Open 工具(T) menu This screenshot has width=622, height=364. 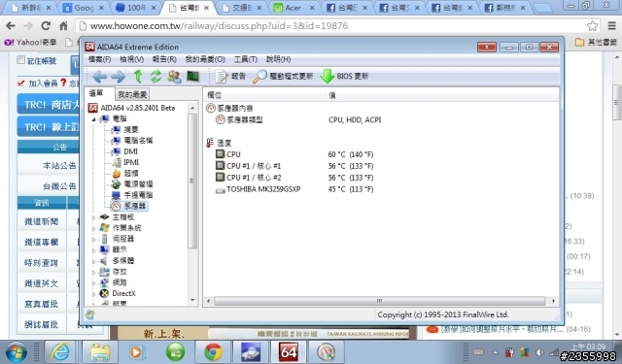246,59
